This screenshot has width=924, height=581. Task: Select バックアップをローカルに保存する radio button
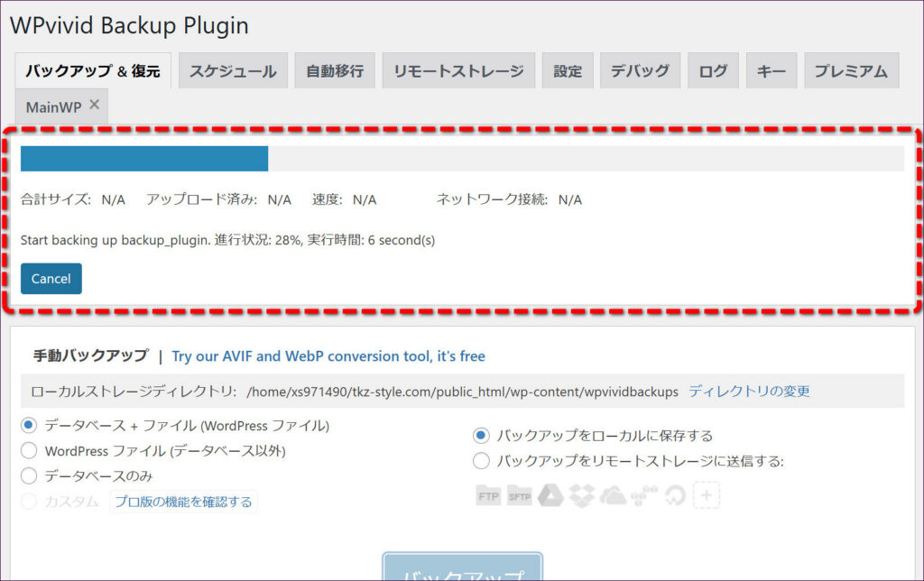(x=481, y=436)
